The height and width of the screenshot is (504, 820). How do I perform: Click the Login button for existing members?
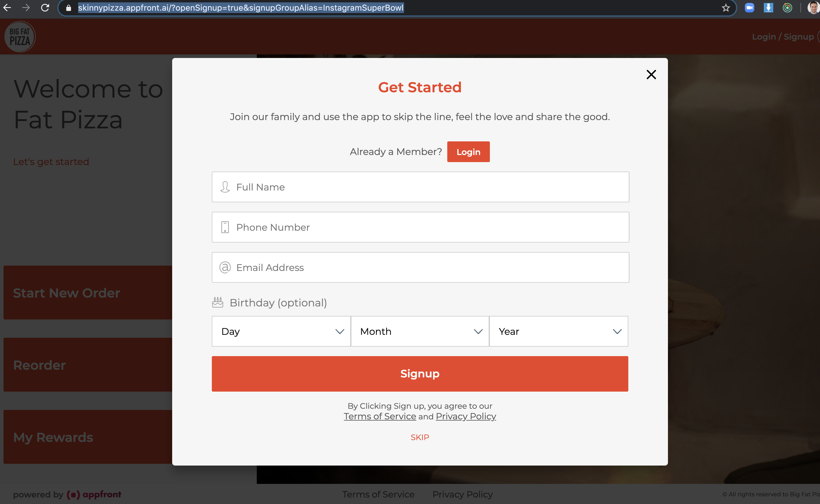[468, 152]
